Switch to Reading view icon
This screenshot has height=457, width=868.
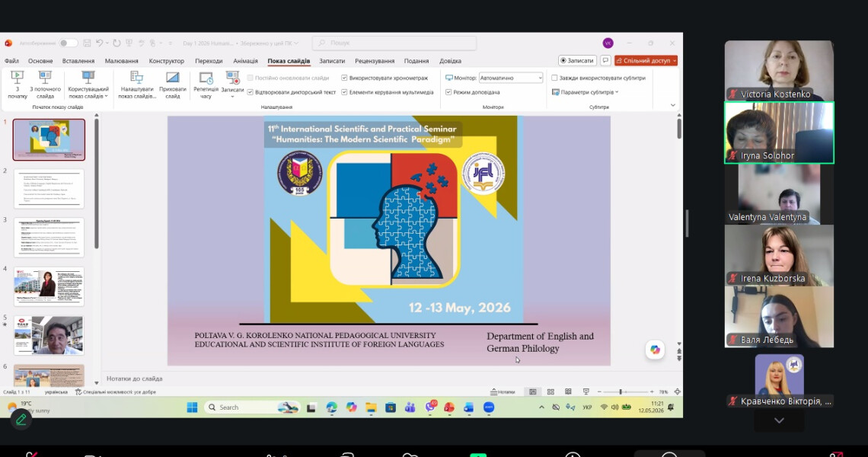(568, 391)
